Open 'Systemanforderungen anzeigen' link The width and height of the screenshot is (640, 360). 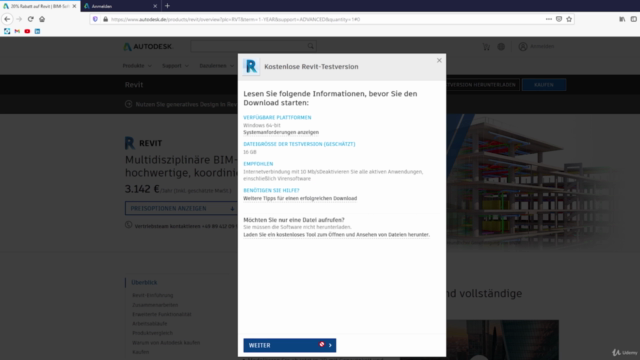281,132
